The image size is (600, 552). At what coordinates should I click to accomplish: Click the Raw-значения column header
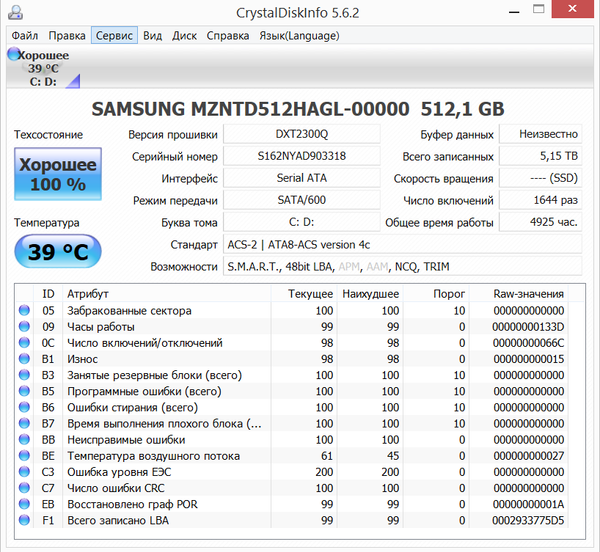(528, 294)
